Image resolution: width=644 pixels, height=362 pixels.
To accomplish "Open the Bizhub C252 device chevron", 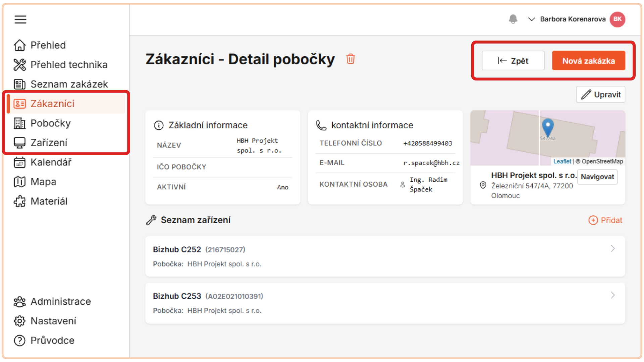I will point(612,249).
